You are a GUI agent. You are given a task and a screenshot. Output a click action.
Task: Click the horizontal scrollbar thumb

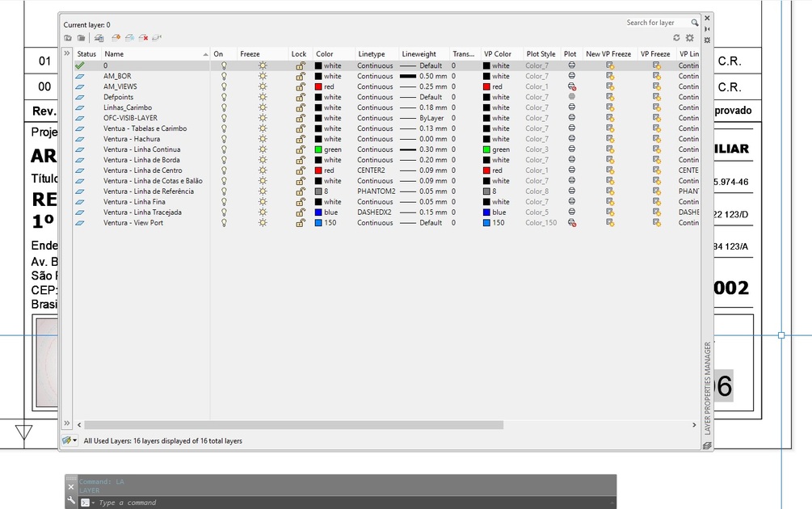tap(293, 425)
